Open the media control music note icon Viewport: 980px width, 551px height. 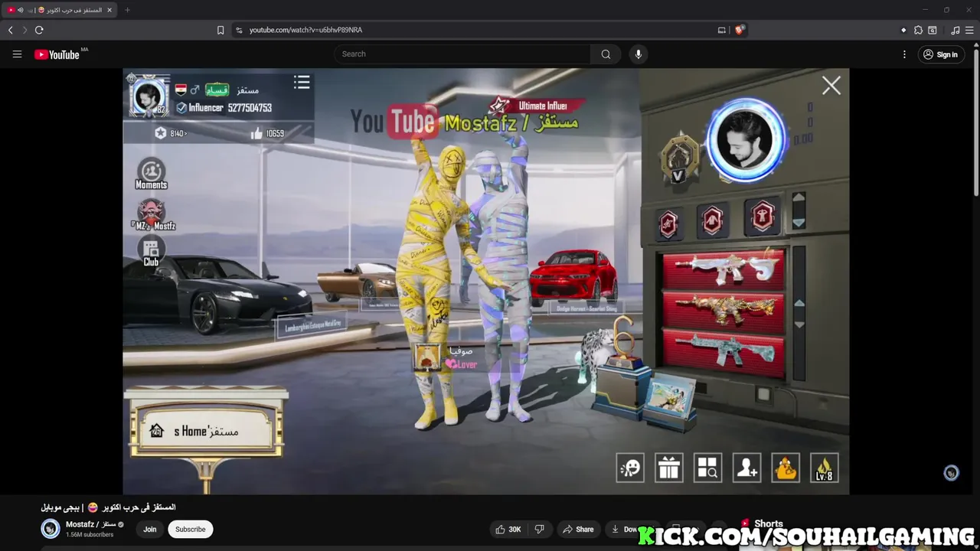[955, 30]
